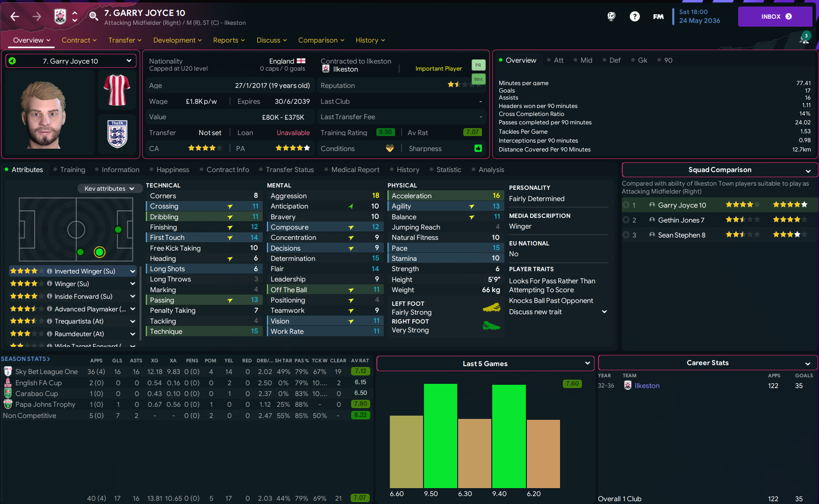819x504 pixels.
Task: Open the player selector dropdown for Garry Joyce
Action: (x=71, y=61)
